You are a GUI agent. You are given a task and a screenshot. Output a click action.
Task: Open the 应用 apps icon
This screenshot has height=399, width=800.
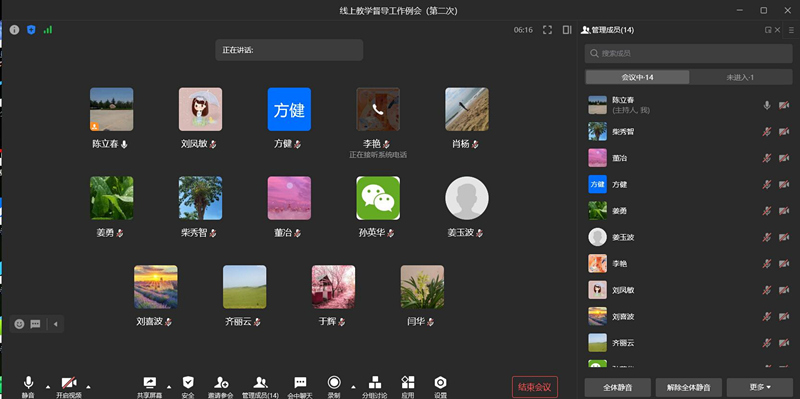(x=408, y=387)
